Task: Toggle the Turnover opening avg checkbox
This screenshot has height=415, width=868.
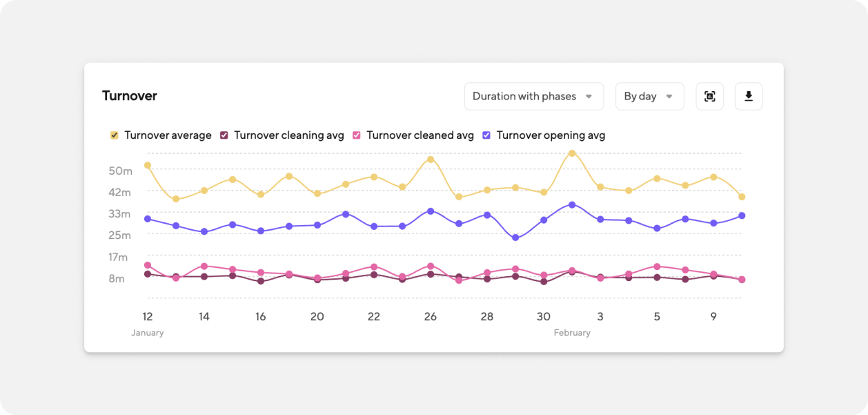Action: [x=486, y=135]
